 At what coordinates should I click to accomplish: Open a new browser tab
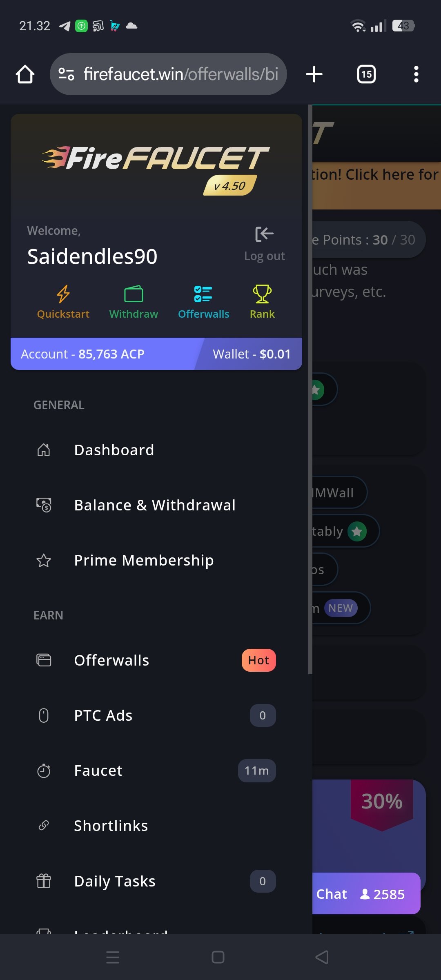[x=314, y=74]
